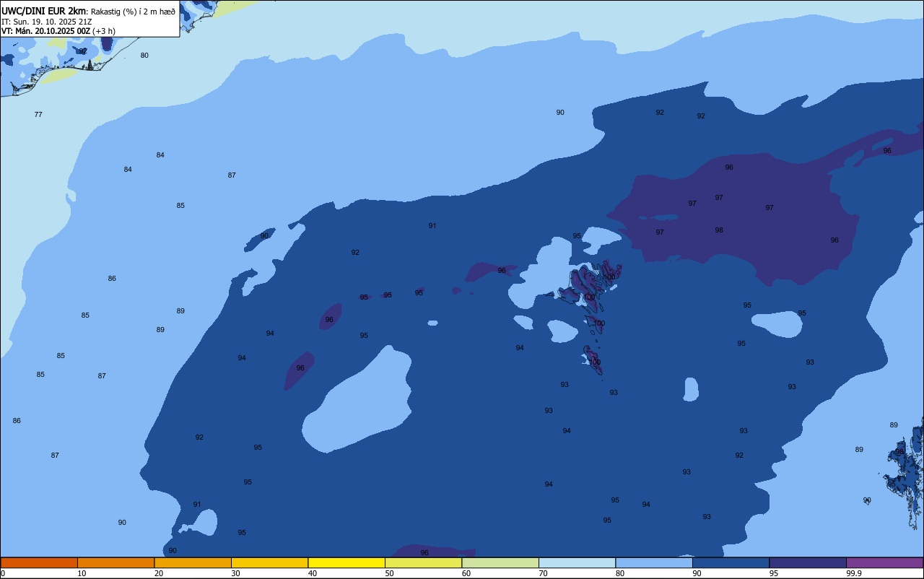Select the 30–40 amber legend block
This screenshot has height=579, width=924.
pyautogui.click(x=269, y=562)
